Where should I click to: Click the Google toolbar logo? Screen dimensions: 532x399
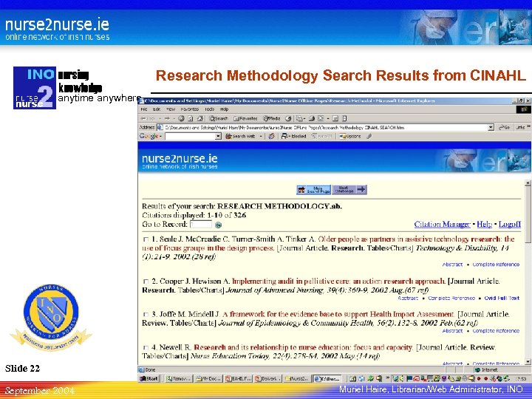(151, 136)
